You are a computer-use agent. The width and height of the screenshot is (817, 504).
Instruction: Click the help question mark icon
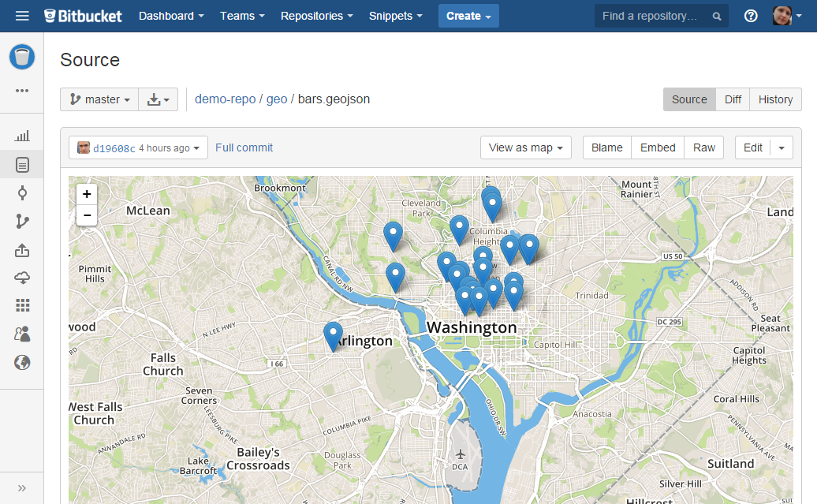coord(751,16)
